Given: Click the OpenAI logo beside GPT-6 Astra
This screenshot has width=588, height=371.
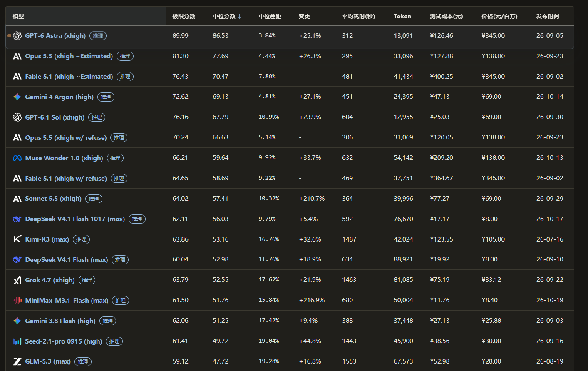Looking at the screenshot, I should [17, 36].
